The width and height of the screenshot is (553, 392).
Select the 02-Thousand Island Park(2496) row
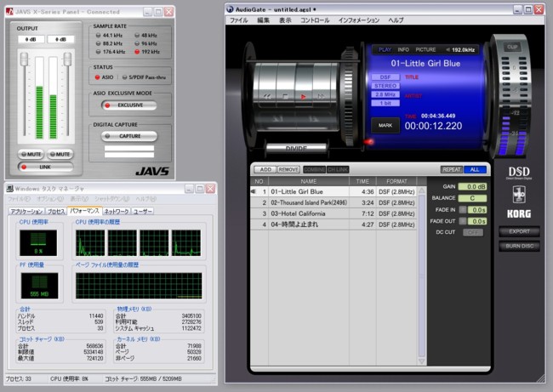(x=334, y=202)
